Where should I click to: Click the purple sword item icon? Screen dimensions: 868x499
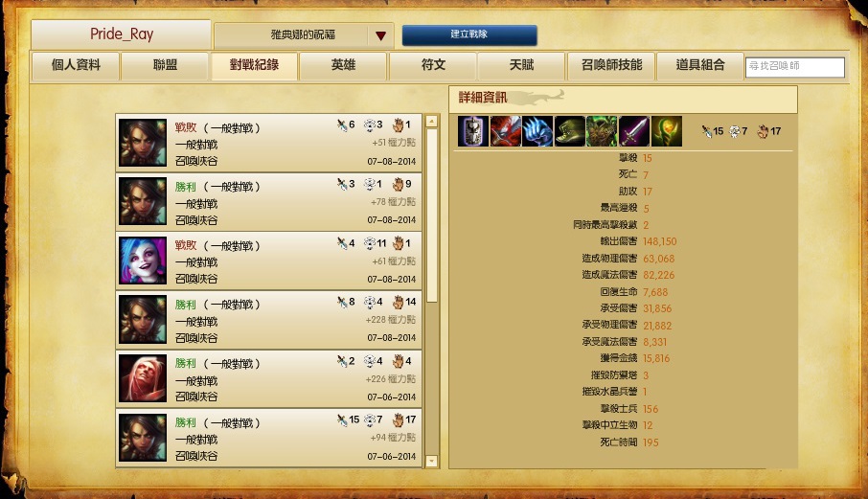634,131
